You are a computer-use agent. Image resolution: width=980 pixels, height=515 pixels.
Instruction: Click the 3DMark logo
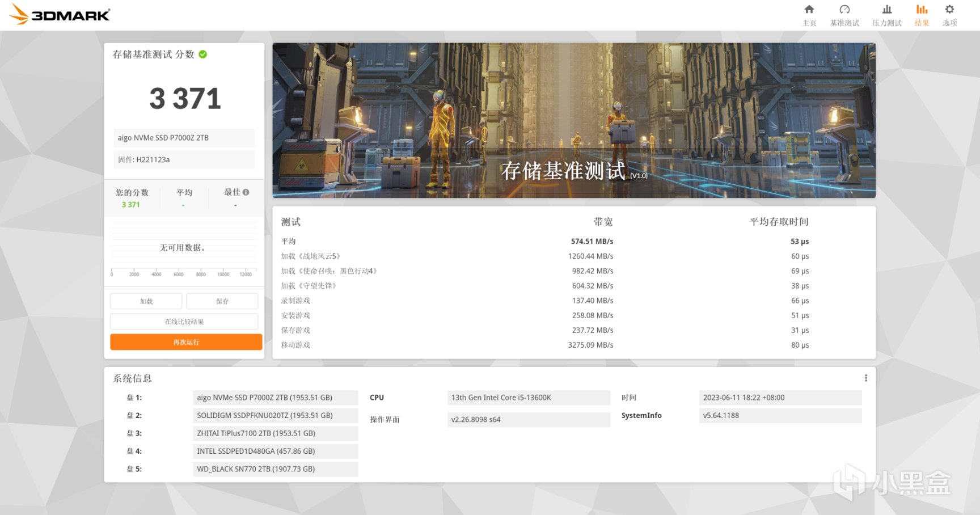point(60,14)
